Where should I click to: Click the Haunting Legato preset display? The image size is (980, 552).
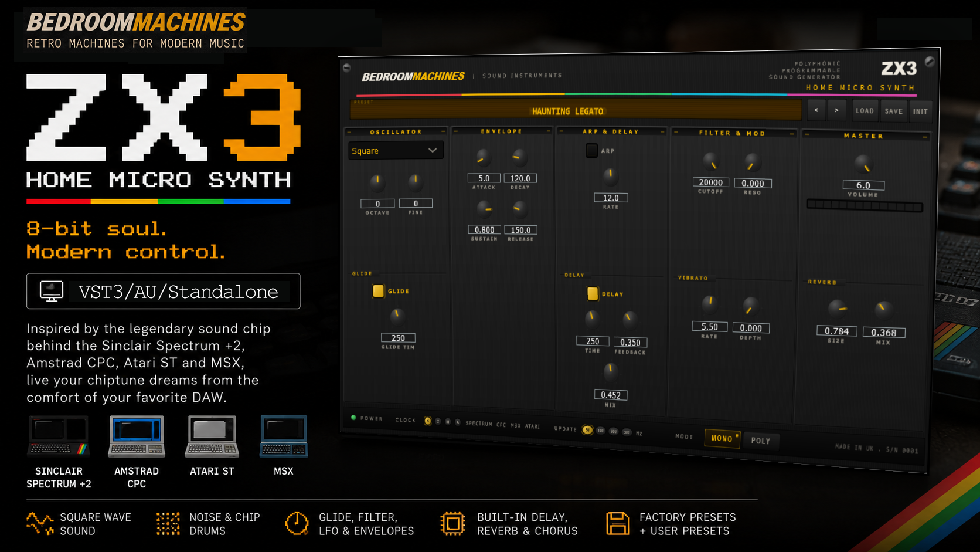[x=576, y=110]
